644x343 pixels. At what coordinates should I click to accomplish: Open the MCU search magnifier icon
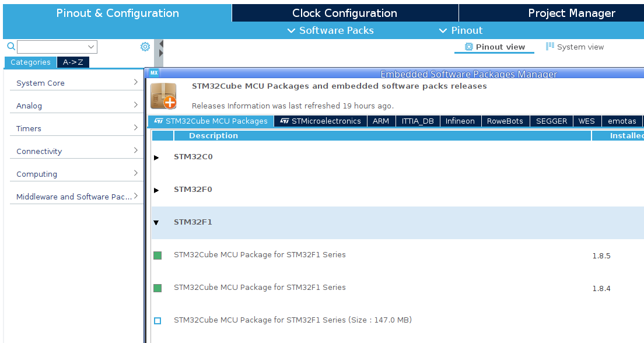click(10, 46)
